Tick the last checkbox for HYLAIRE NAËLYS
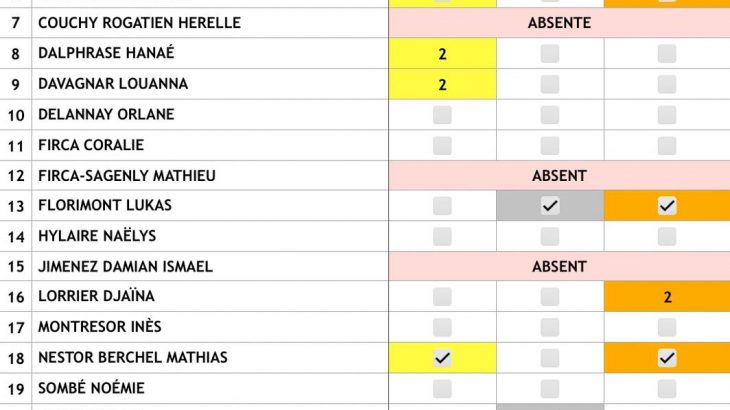The image size is (730, 410). [x=667, y=237]
